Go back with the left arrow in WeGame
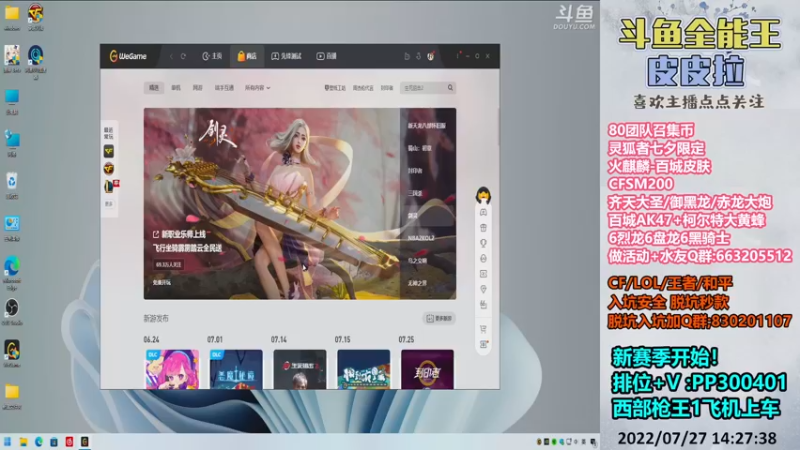 point(171,56)
